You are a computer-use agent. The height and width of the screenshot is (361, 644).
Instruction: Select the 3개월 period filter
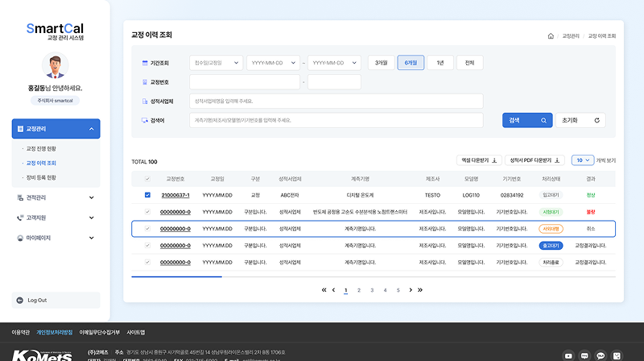click(x=381, y=63)
